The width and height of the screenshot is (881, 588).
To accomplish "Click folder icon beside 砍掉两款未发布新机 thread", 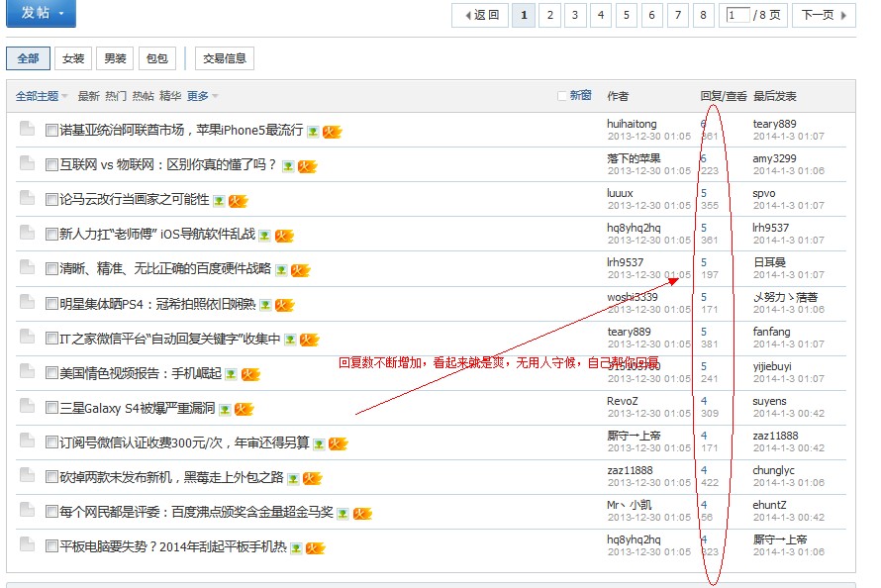I will [27, 475].
